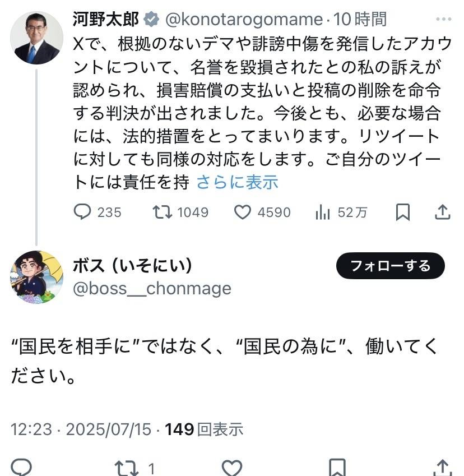Open 河野太郎's profile picture
Viewport: 464px width, 476px height.
(37, 37)
